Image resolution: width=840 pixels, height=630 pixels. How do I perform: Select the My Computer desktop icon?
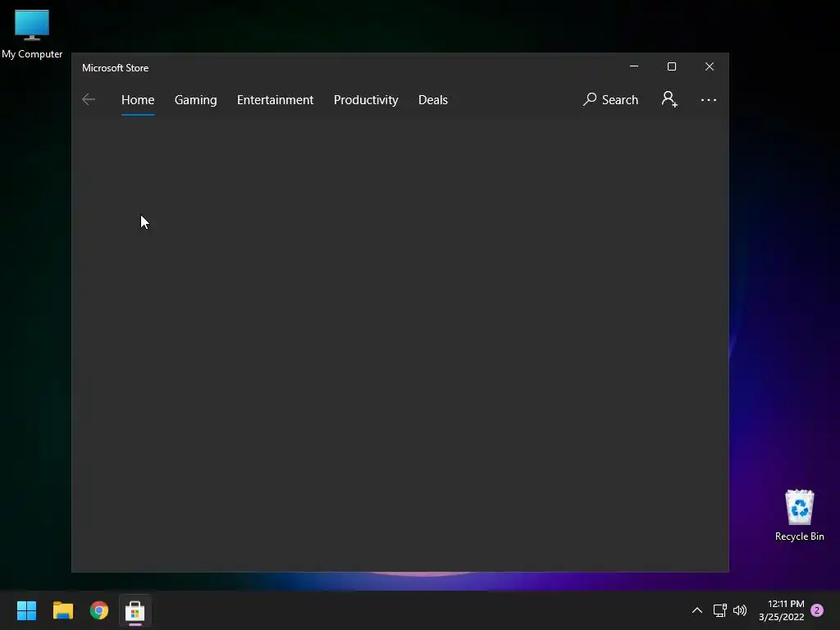click(32, 34)
